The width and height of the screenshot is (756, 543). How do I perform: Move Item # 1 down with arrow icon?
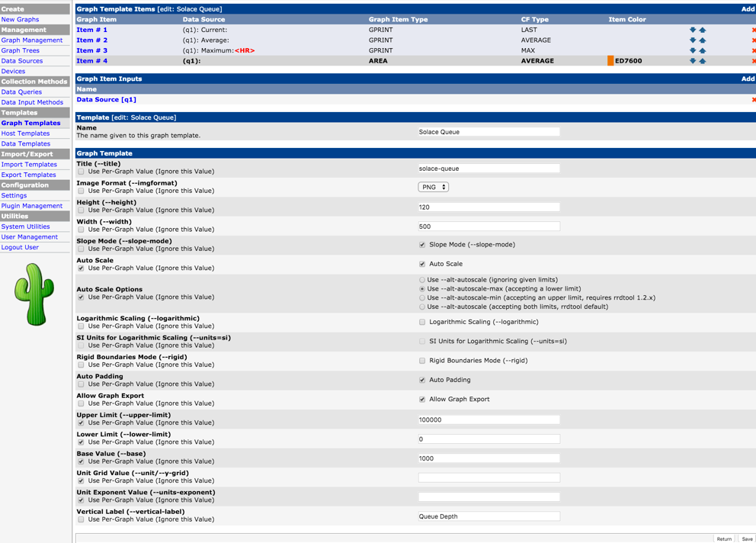click(x=693, y=30)
